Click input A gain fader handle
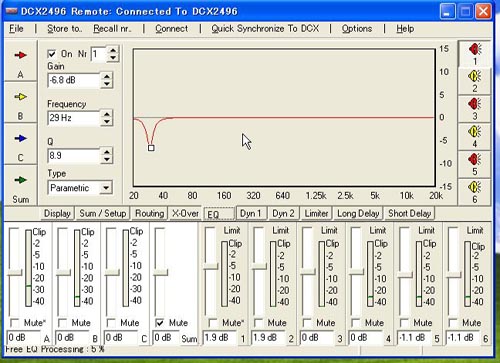 (x=14, y=272)
